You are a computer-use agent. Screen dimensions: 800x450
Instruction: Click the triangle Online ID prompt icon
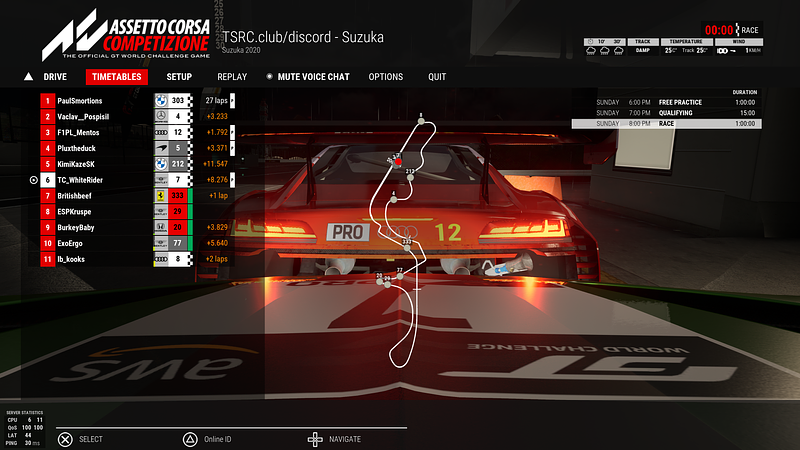point(190,439)
